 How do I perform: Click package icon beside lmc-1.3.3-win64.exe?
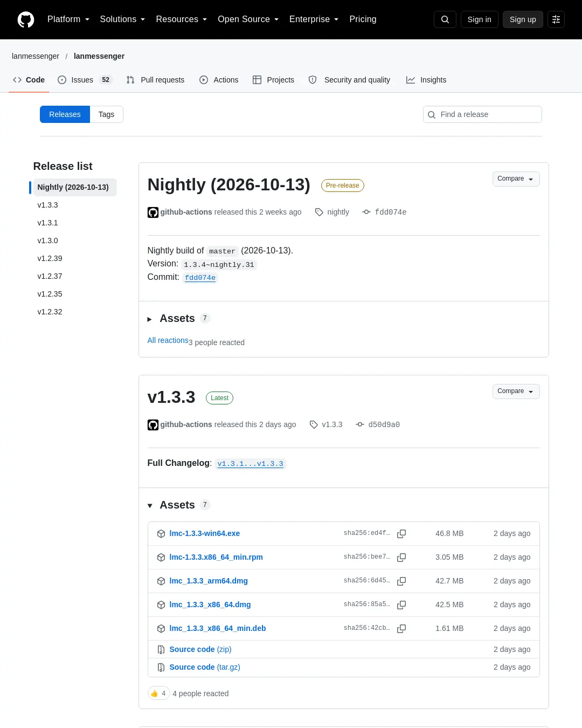161,534
